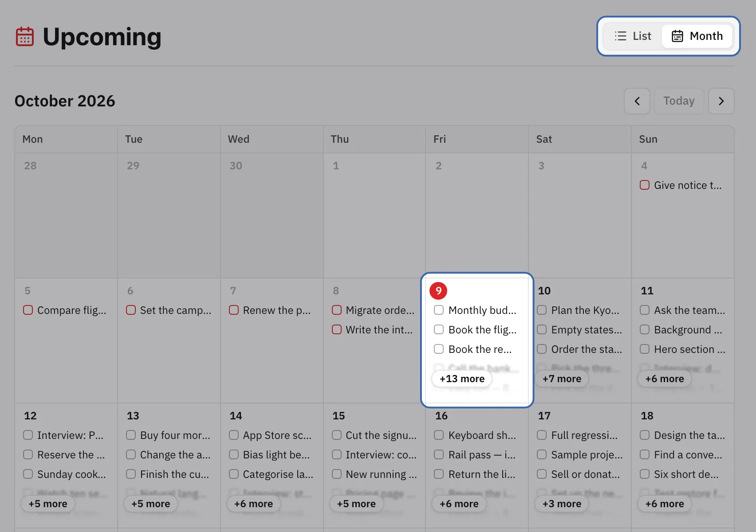
Task: Expand '+13 more' on October 9
Action: coord(462,379)
